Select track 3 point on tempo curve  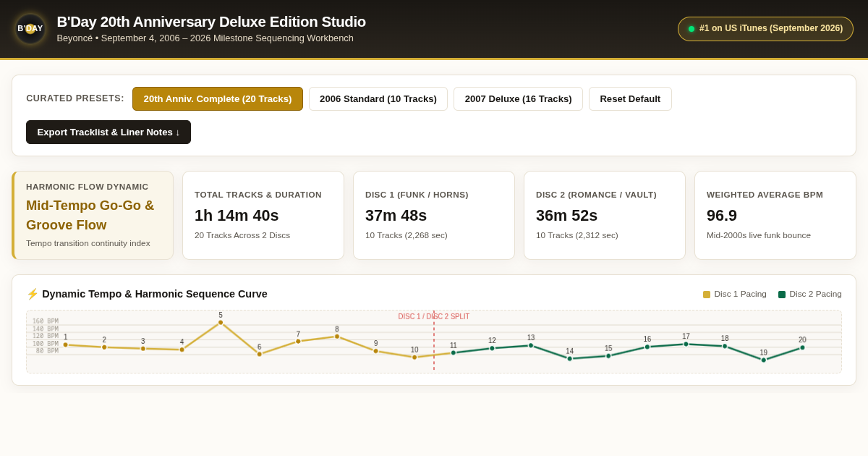143,349
